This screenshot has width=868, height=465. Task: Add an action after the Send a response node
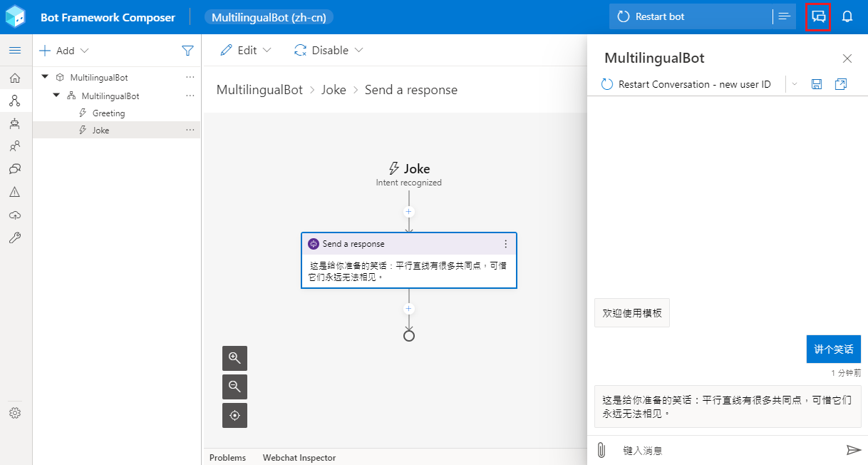tap(409, 309)
